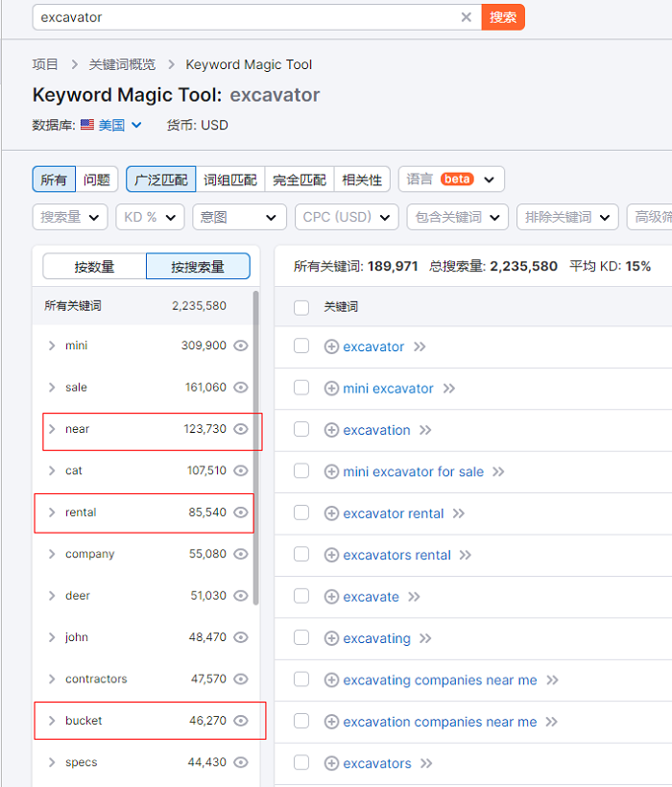The height and width of the screenshot is (787, 672).
Task: Click the 关键词概览 breadcrumb link
Action: tap(121, 64)
